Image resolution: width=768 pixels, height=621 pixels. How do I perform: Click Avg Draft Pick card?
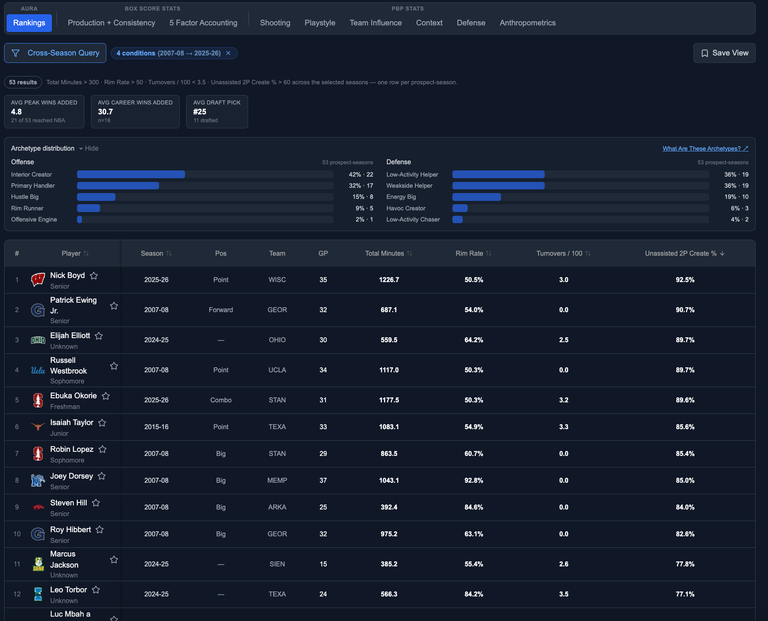point(217,112)
